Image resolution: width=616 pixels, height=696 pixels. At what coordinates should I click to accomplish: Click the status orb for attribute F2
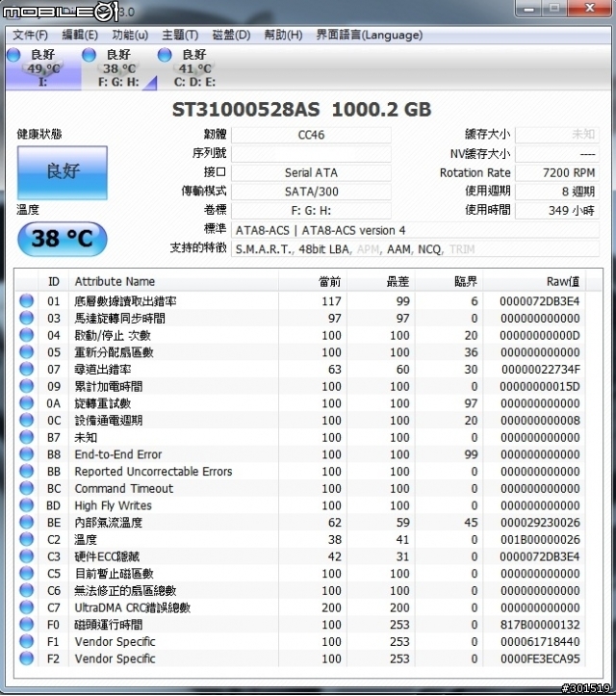point(27,658)
